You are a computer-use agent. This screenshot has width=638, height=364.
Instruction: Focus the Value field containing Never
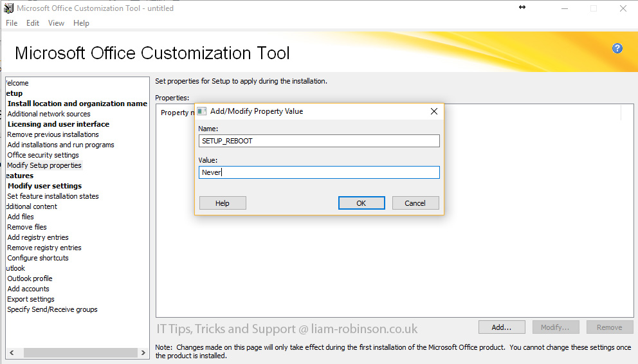[x=319, y=172]
